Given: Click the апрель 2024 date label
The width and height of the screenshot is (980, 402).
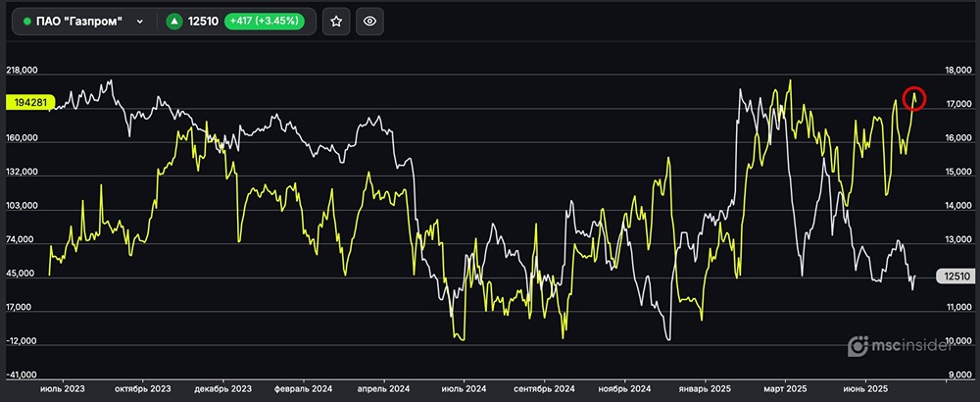Looking at the screenshot, I should point(383,388).
